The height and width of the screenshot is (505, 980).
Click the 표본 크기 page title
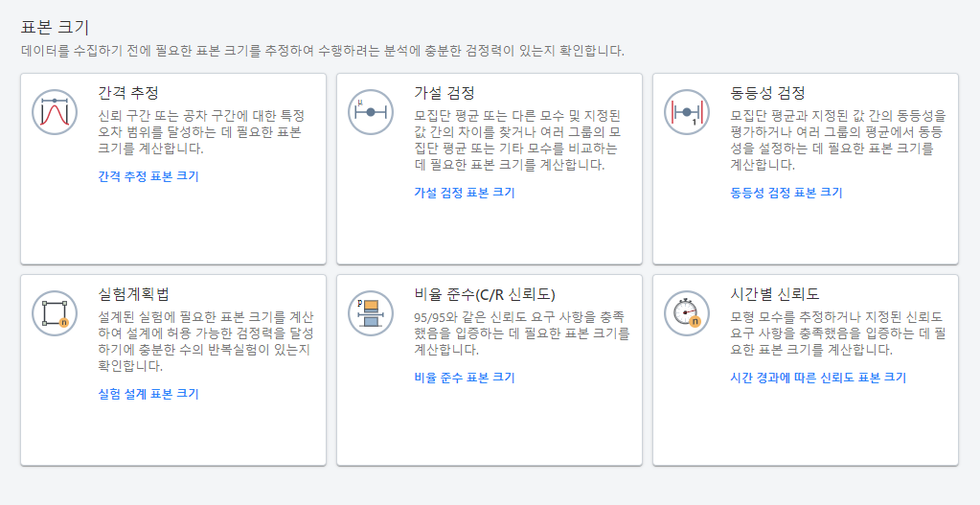[x=56, y=27]
